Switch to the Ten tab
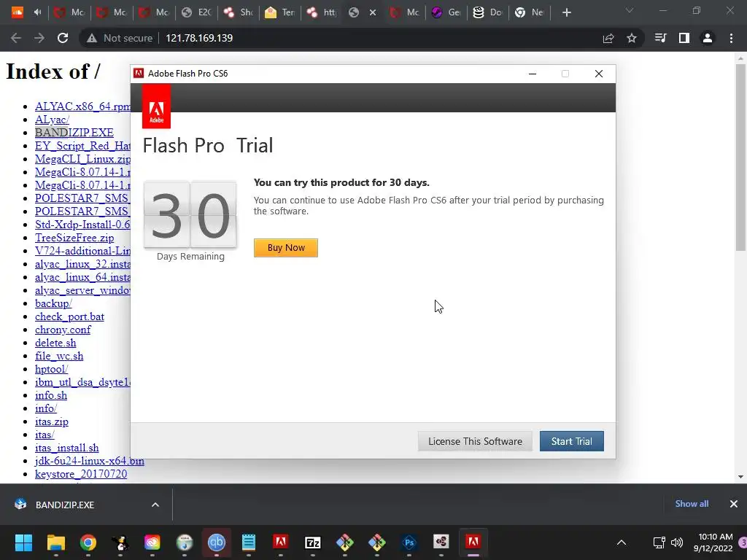Image resolution: width=747 pixels, height=560 pixels. [280, 12]
